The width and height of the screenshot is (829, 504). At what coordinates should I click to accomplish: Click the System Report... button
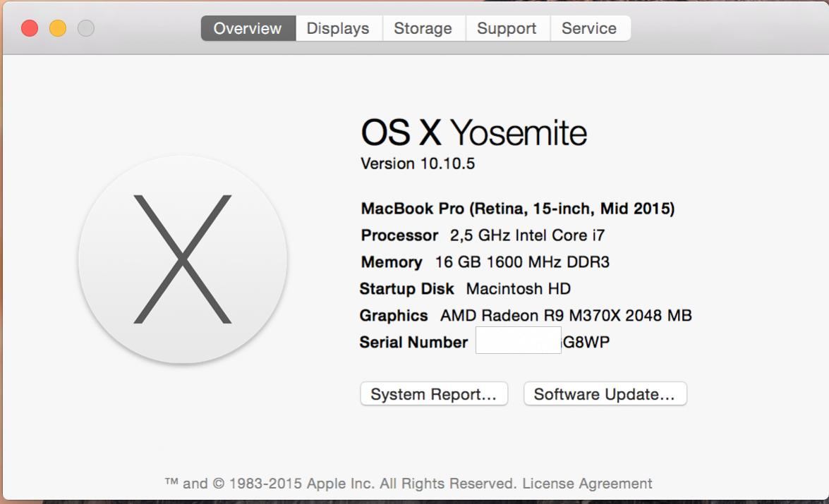(434, 394)
